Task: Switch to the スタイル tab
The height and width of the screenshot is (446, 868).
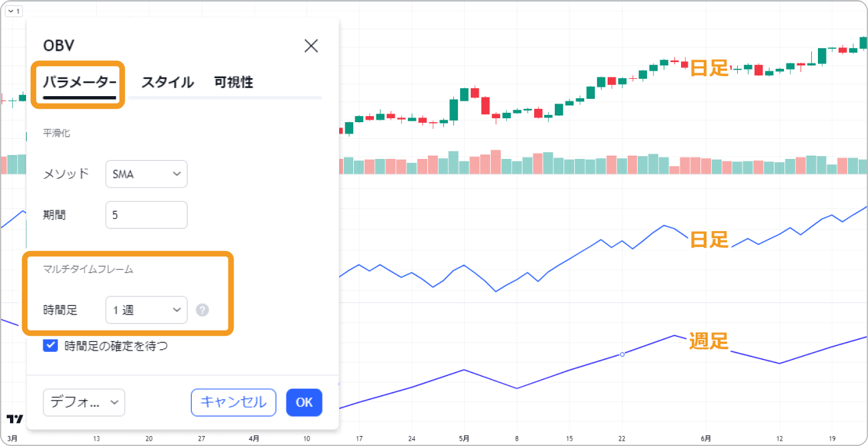Action: (x=168, y=82)
